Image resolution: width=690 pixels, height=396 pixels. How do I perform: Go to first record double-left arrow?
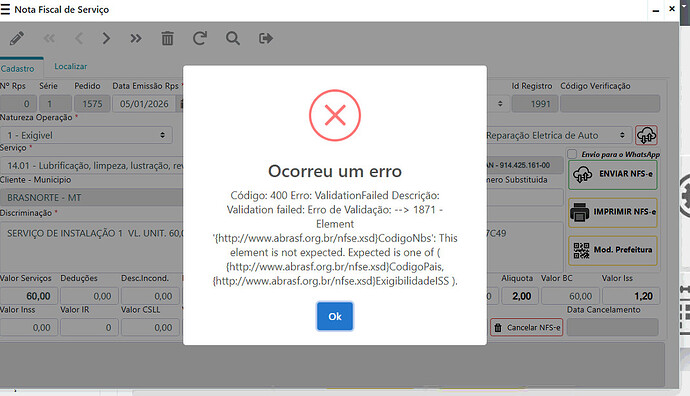[49, 38]
